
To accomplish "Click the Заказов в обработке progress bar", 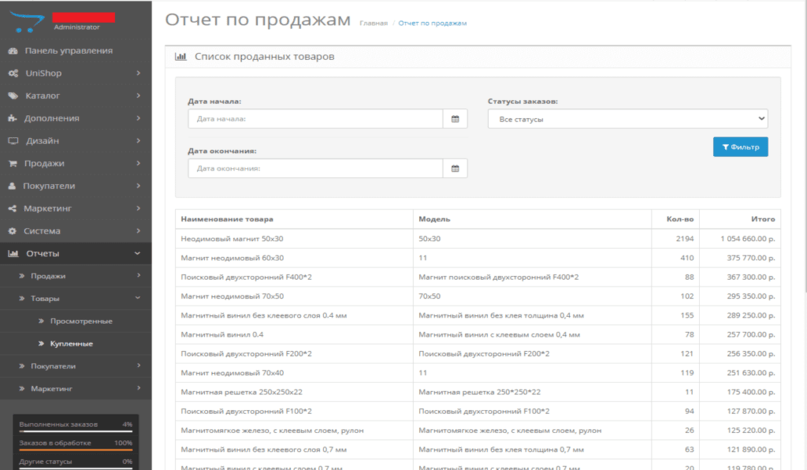I will point(76,449).
